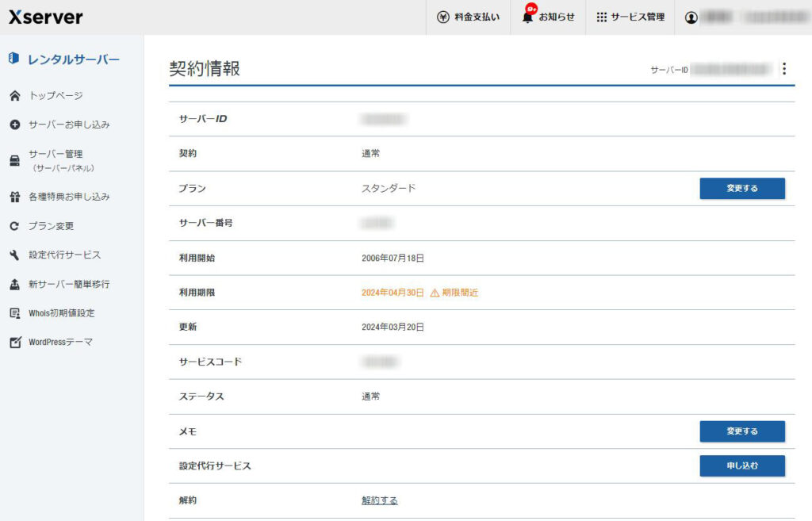Open WordPressテーマ from the sidebar
Screen dimensions: 812x521
tap(60, 343)
